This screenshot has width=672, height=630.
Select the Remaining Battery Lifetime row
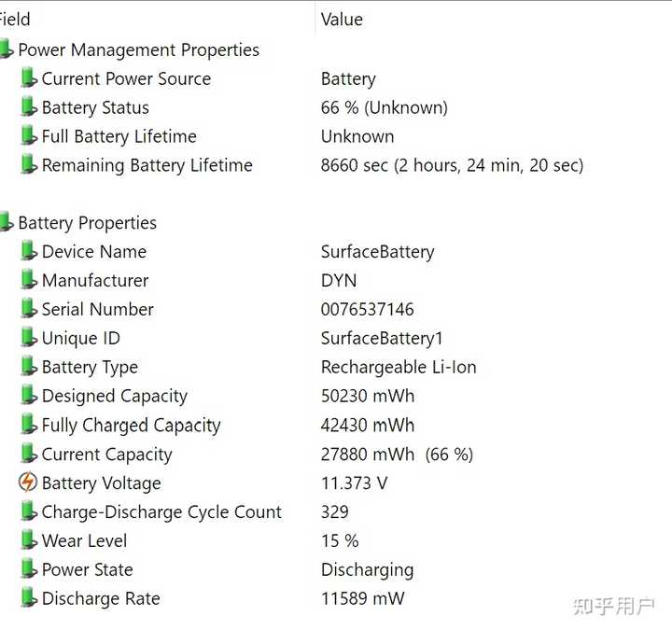(x=336, y=165)
